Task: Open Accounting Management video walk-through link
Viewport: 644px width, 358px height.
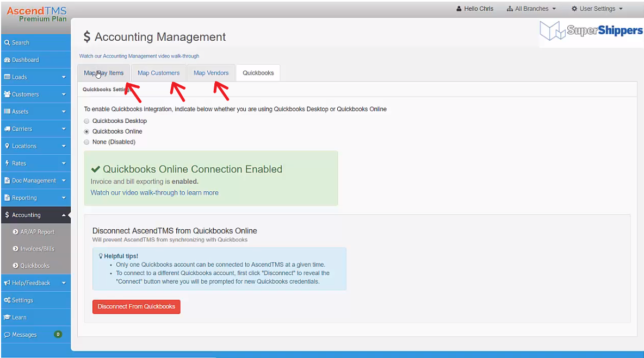Action: click(x=139, y=56)
